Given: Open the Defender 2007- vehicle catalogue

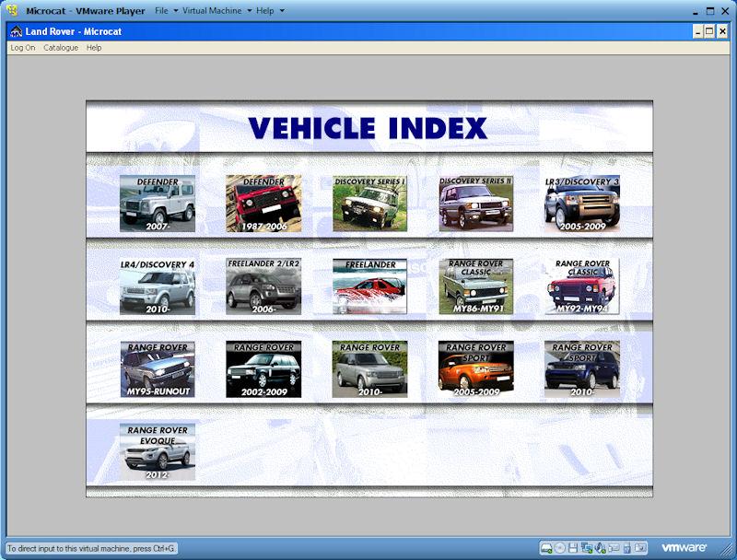Looking at the screenshot, I should (158, 204).
